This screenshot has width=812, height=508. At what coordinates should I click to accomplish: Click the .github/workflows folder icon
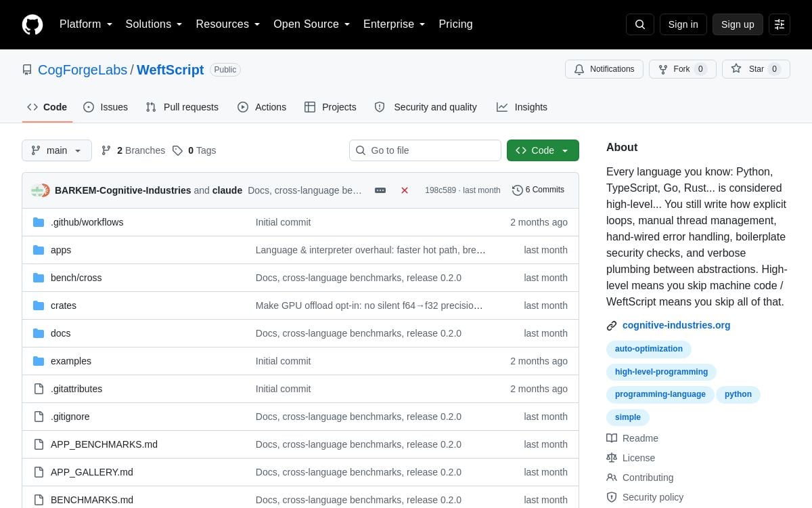coord(39,222)
